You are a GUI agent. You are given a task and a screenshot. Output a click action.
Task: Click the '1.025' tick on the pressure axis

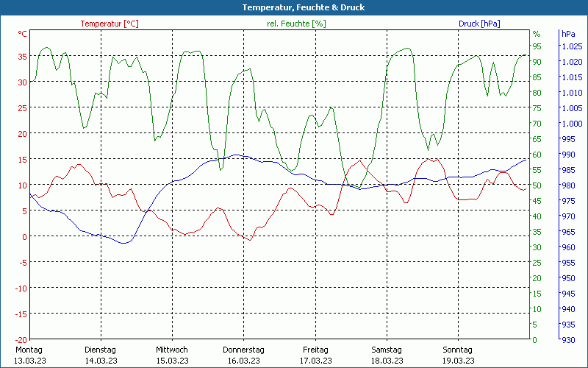click(572, 46)
